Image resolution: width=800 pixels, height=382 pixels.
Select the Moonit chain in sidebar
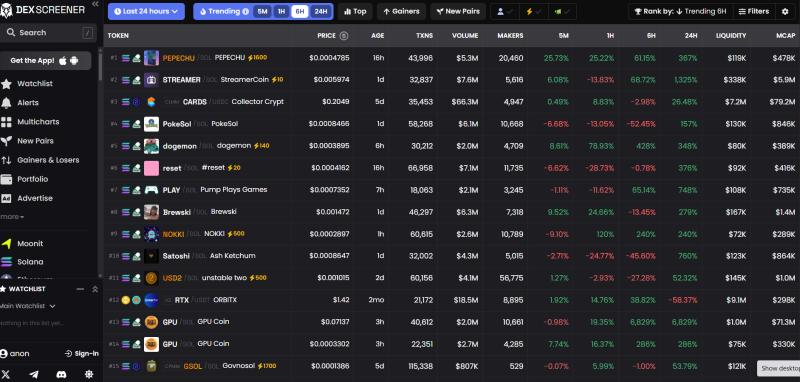tap(30, 243)
